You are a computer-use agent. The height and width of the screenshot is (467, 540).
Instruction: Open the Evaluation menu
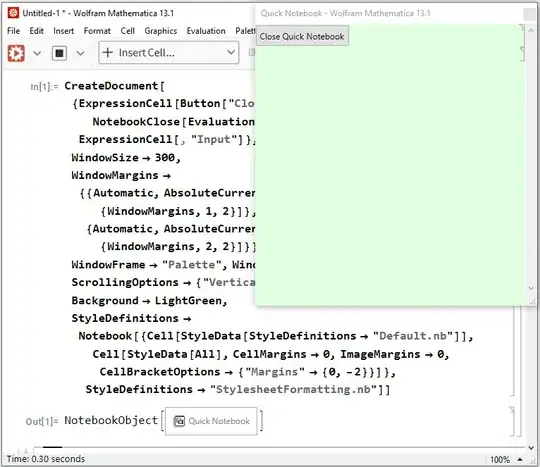pos(206,31)
